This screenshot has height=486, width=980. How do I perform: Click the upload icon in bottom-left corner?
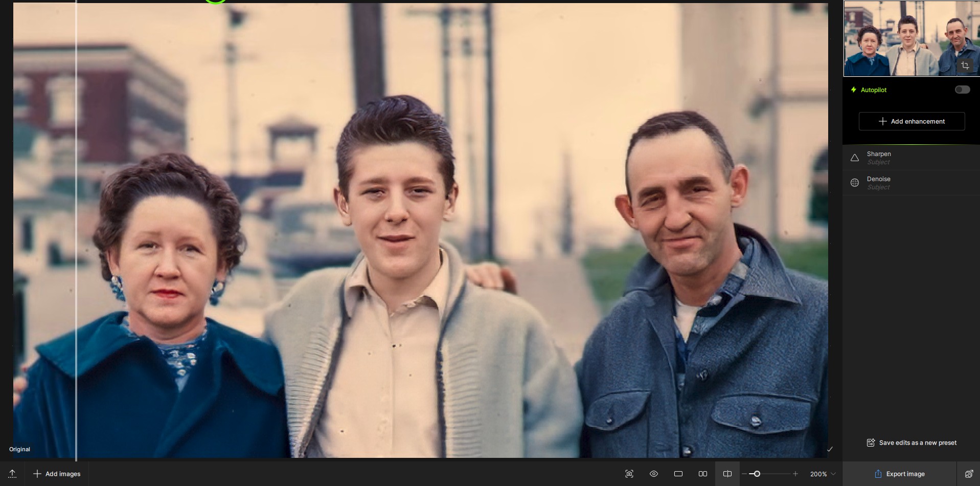tap(12, 474)
